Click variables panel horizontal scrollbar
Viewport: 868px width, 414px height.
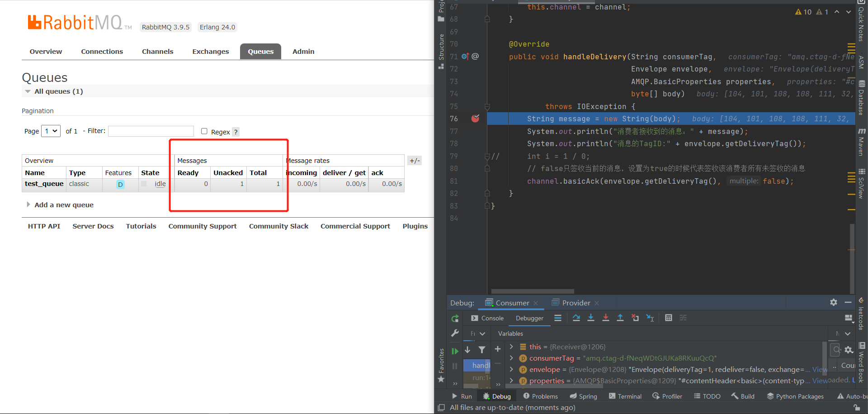555,386
